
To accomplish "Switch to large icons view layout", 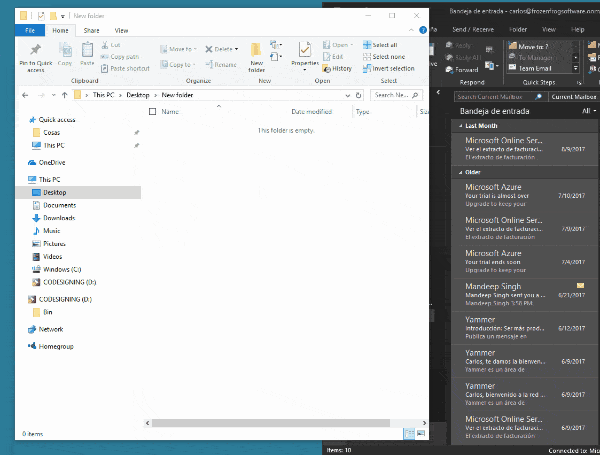I will pos(421,434).
